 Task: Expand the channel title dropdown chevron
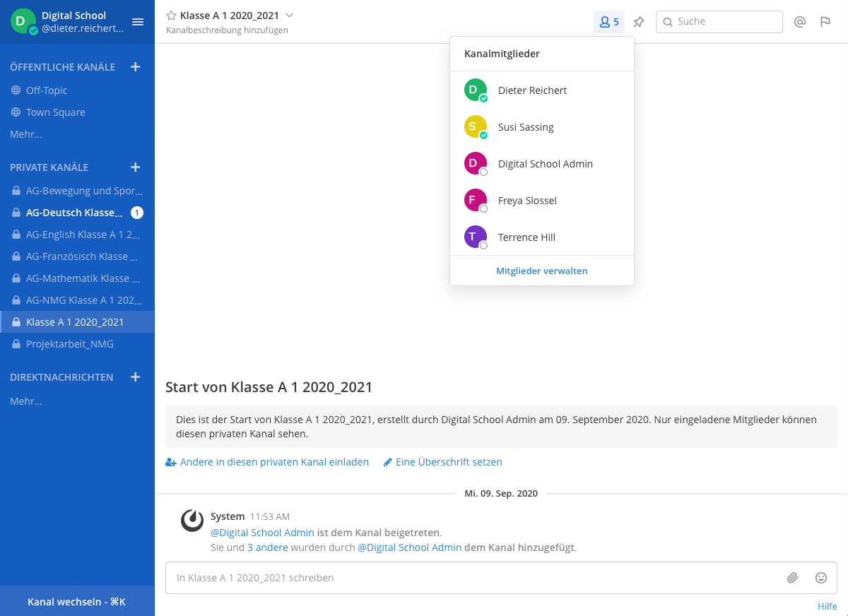pos(289,16)
